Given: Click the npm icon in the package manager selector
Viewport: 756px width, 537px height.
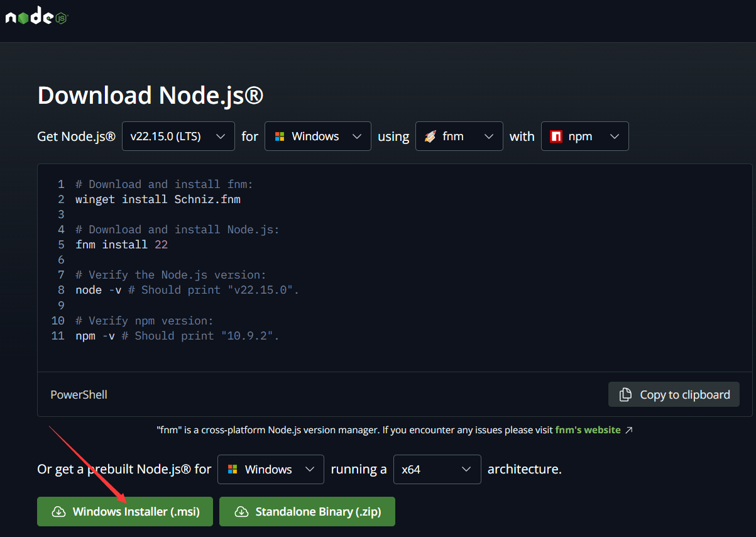Looking at the screenshot, I should click(x=556, y=136).
